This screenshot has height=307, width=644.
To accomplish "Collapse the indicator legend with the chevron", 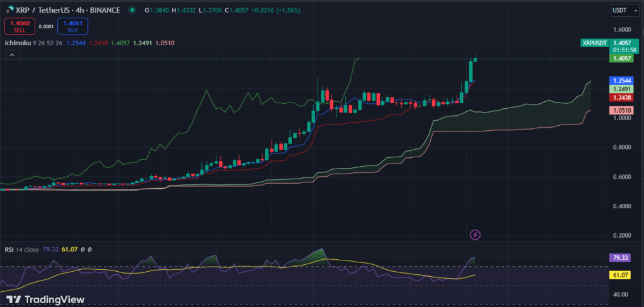I will (12, 55).
